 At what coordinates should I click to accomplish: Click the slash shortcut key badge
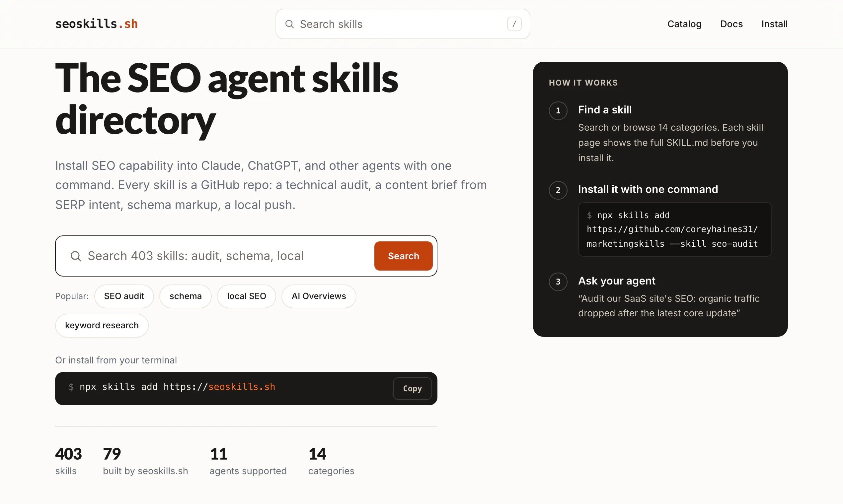pos(514,24)
